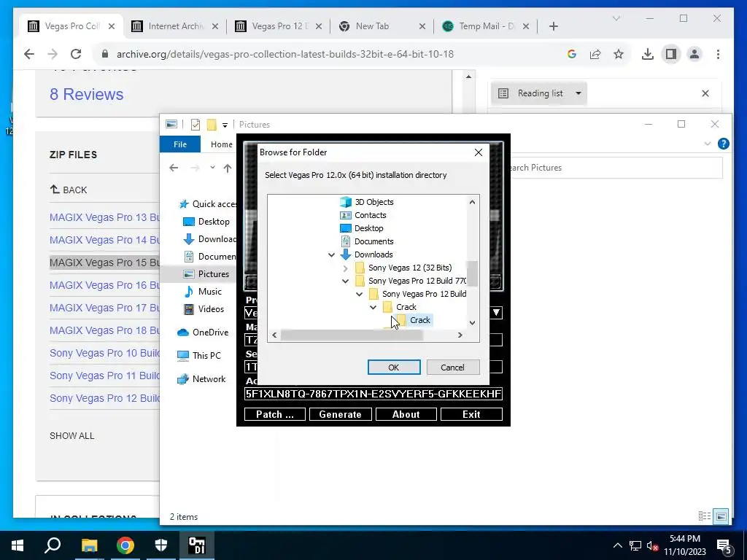Select Sony Vegas 12 (32 Bits) folder
The height and width of the screenshot is (560, 747).
click(410, 268)
